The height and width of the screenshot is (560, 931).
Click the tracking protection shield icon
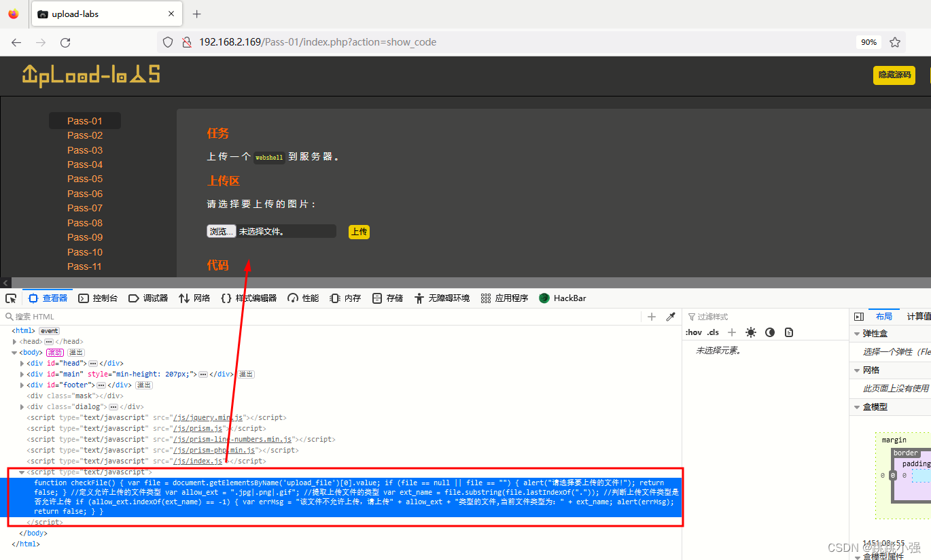tap(168, 42)
